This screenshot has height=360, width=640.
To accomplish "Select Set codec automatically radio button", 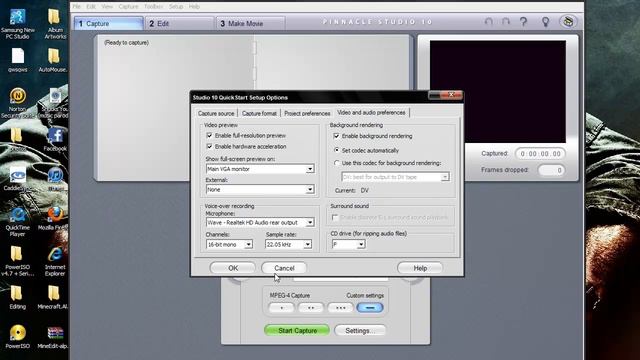I will tap(336, 150).
